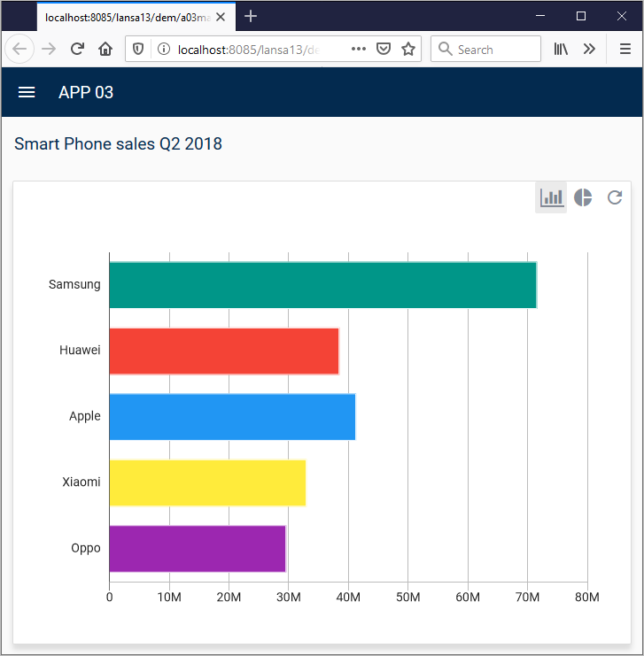The image size is (644, 656).
Task: Show site information icon in address bar
Action: tap(163, 50)
